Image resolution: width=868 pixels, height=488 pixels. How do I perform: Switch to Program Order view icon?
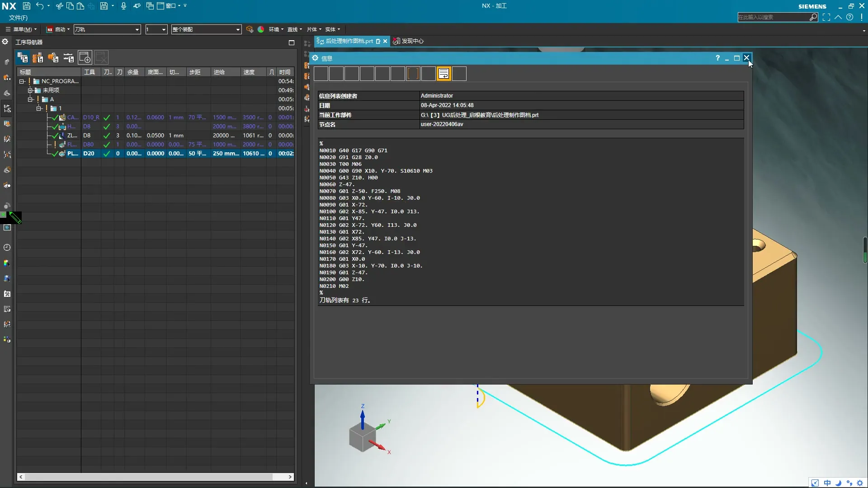coord(23,58)
